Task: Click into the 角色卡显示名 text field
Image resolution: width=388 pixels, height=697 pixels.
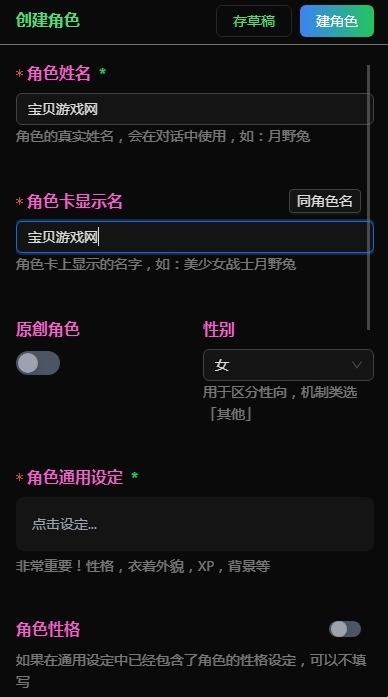Action: [195, 237]
